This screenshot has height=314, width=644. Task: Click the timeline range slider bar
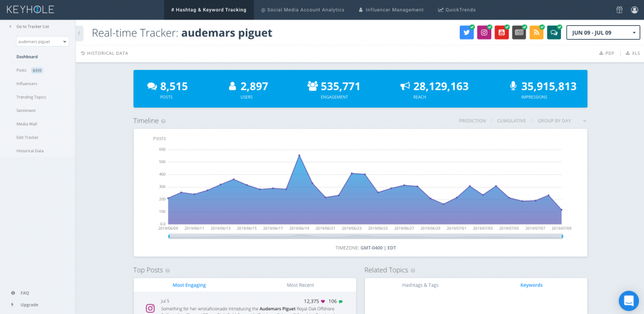pyautogui.click(x=365, y=237)
